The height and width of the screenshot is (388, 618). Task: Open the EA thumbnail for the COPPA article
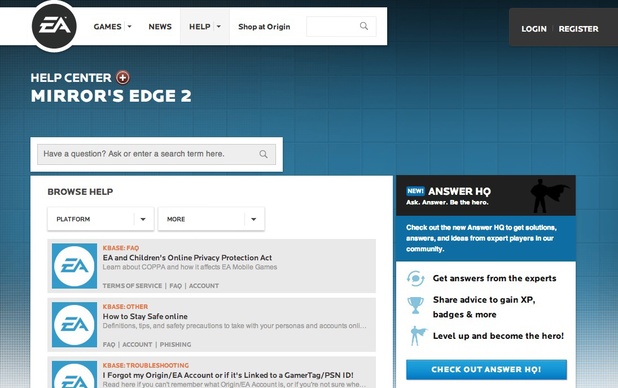pyautogui.click(x=74, y=266)
